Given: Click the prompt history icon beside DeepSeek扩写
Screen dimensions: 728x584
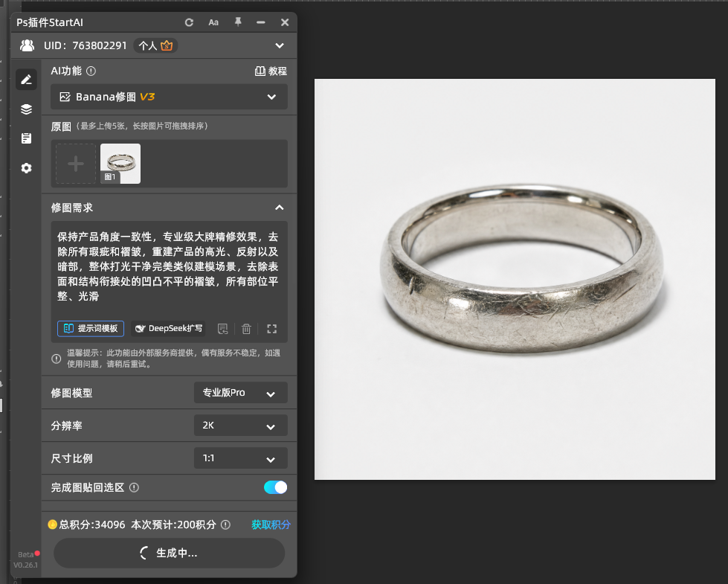Looking at the screenshot, I should coord(223,329).
